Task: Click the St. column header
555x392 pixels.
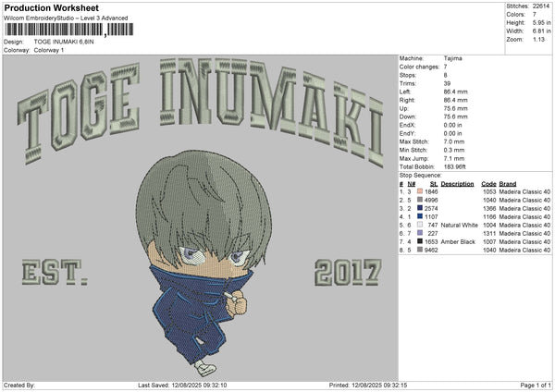Action: (434, 184)
